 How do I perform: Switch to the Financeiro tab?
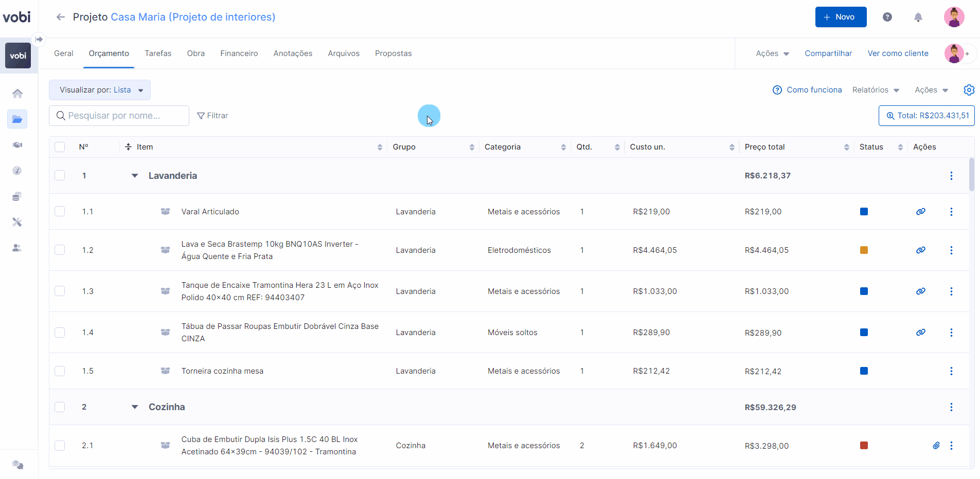tap(239, 53)
